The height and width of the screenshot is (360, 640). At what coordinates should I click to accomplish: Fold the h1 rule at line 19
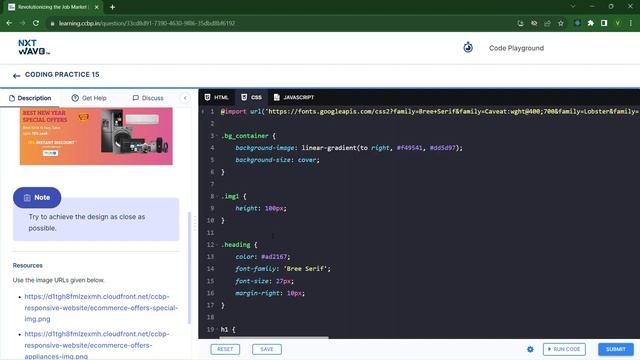pos(217,329)
